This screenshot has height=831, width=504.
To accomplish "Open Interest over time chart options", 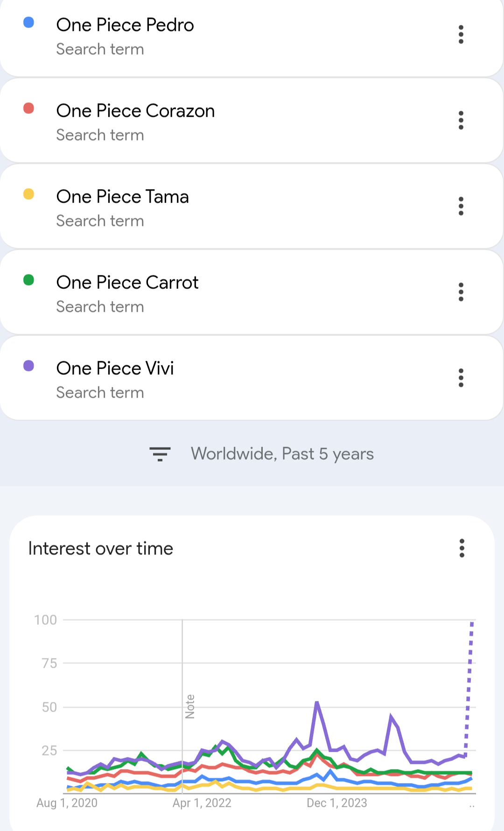I will tap(462, 548).
